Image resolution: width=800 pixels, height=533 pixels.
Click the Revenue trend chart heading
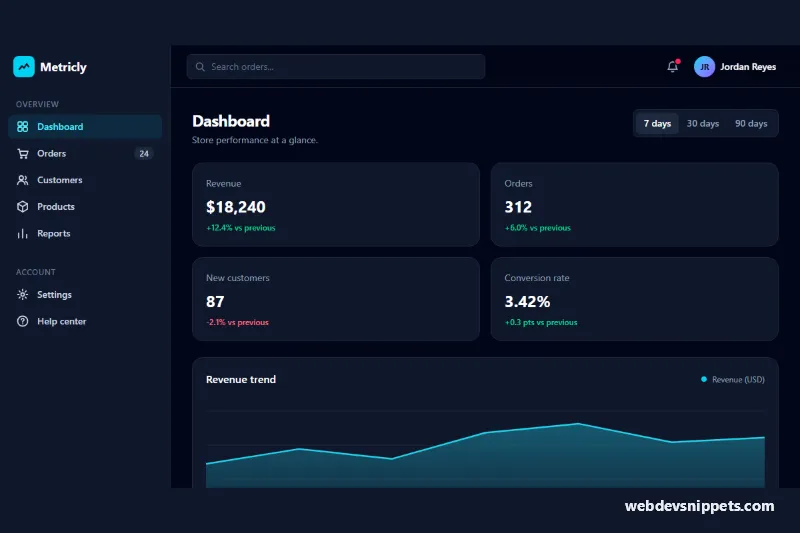point(241,379)
